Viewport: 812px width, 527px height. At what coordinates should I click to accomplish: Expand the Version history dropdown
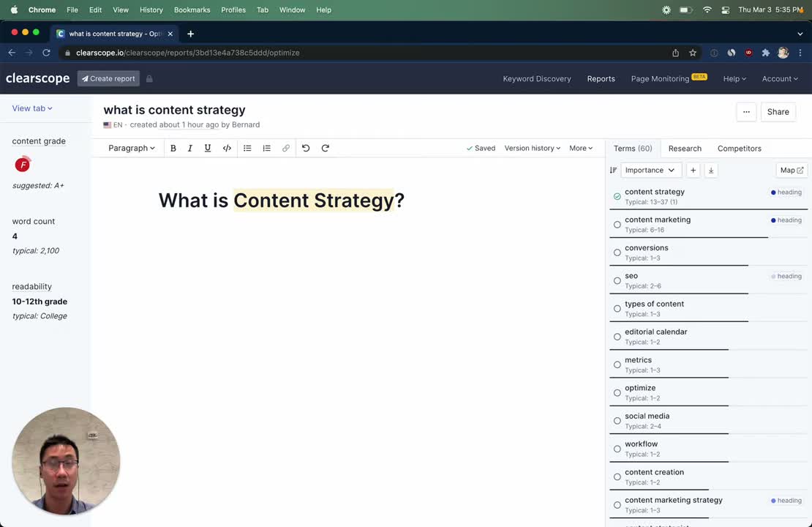(x=533, y=148)
